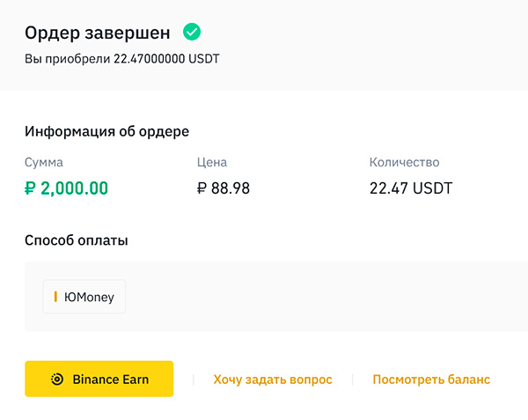Click the Ордер завершен heading

99,33
